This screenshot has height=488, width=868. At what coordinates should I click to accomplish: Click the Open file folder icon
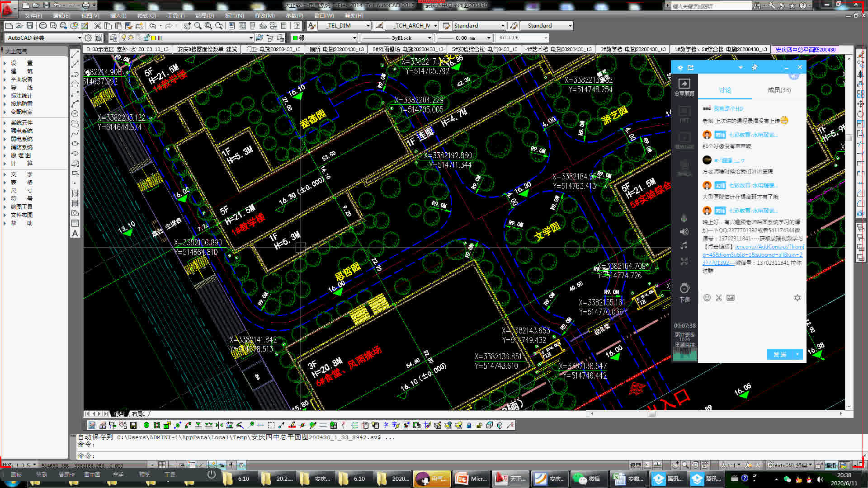pos(19,26)
